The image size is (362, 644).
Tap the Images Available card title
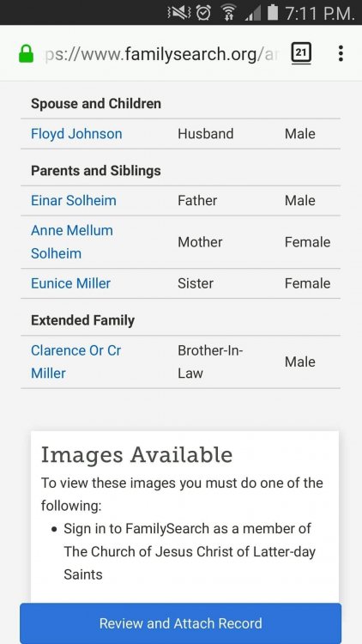(136, 454)
